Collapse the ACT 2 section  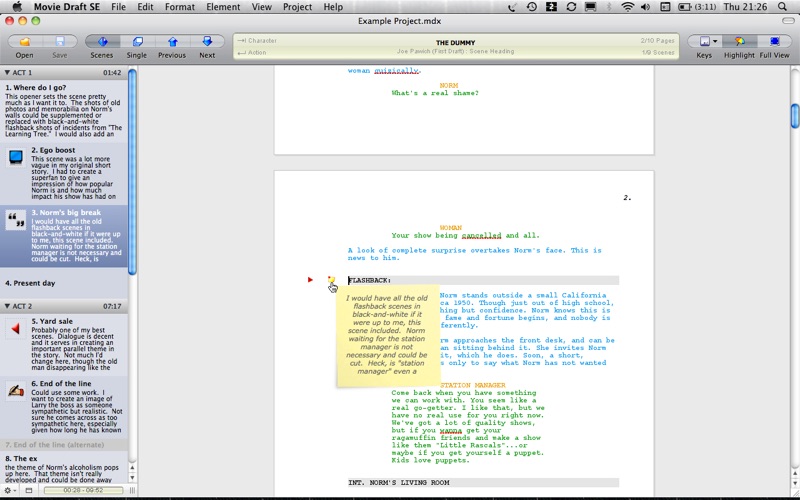coord(7,306)
